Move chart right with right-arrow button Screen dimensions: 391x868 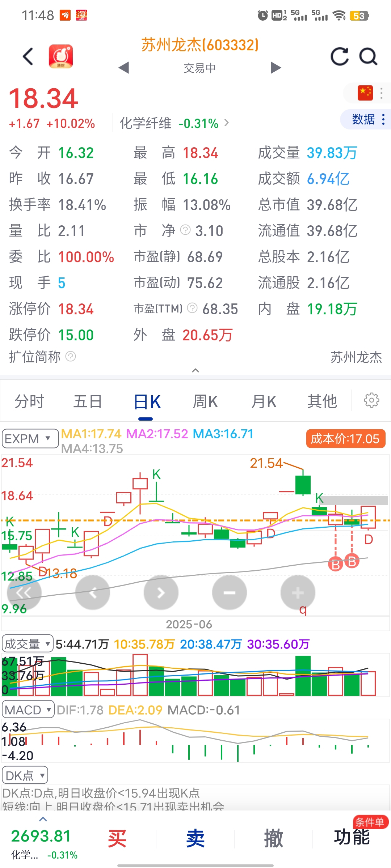[161, 592]
